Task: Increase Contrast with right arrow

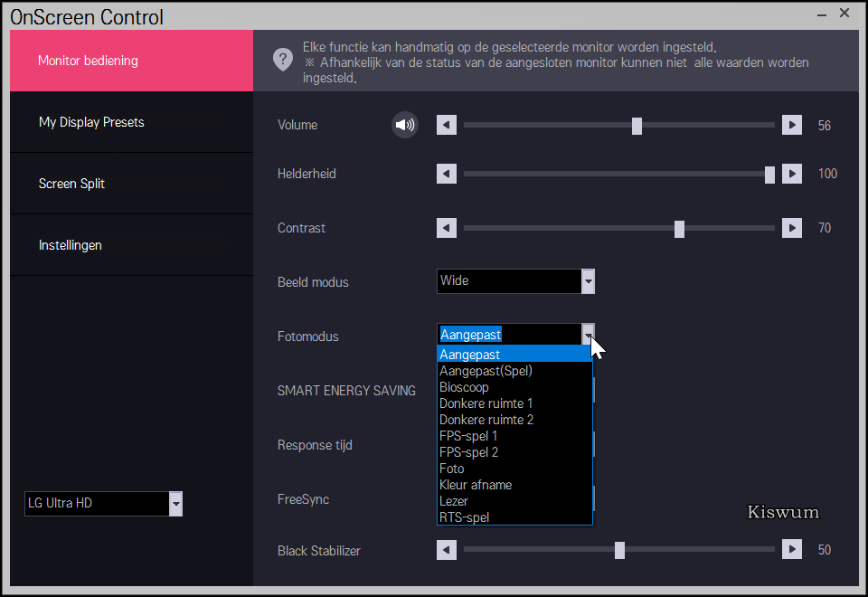Action: click(x=792, y=228)
